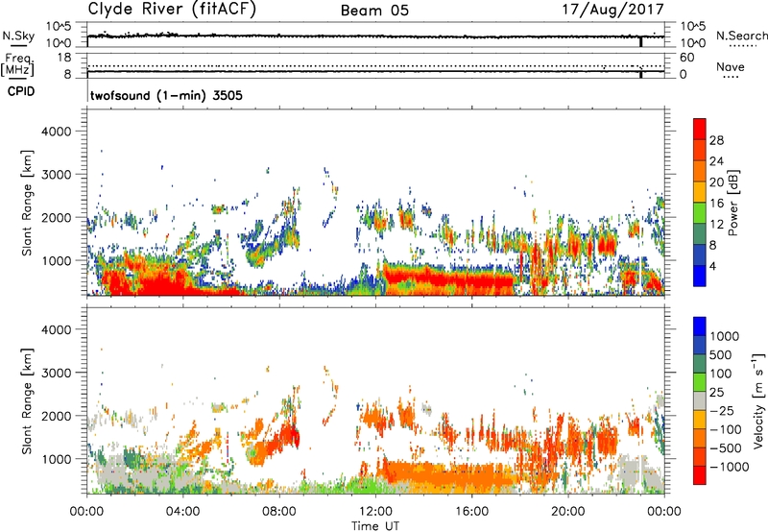Click the gray segment of velocity colorbar
Image resolution: width=768 pixels, height=532 pixels.
click(x=700, y=400)
